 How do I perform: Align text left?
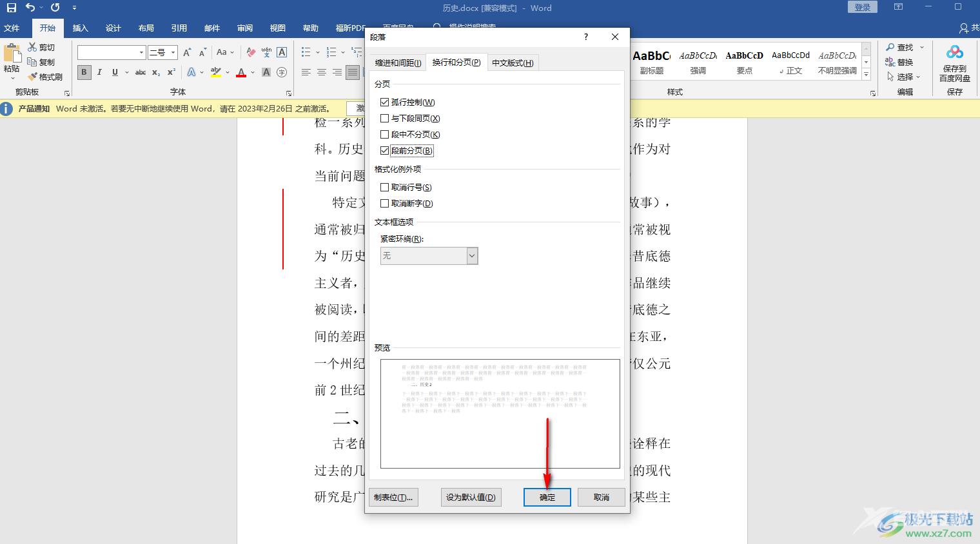[x=306, y=72]
